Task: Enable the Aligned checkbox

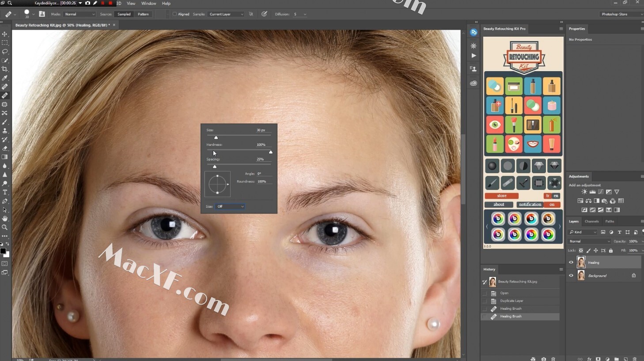Action: point(174,14)
